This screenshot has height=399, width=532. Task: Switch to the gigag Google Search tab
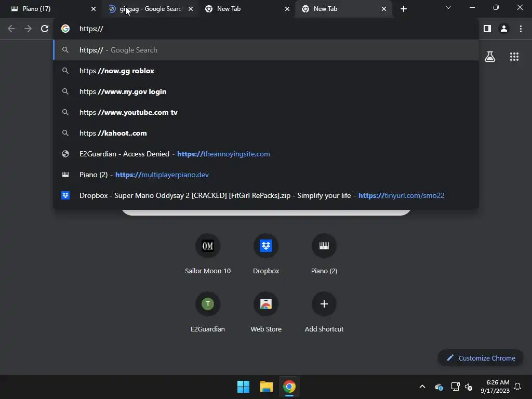point(151,9)
